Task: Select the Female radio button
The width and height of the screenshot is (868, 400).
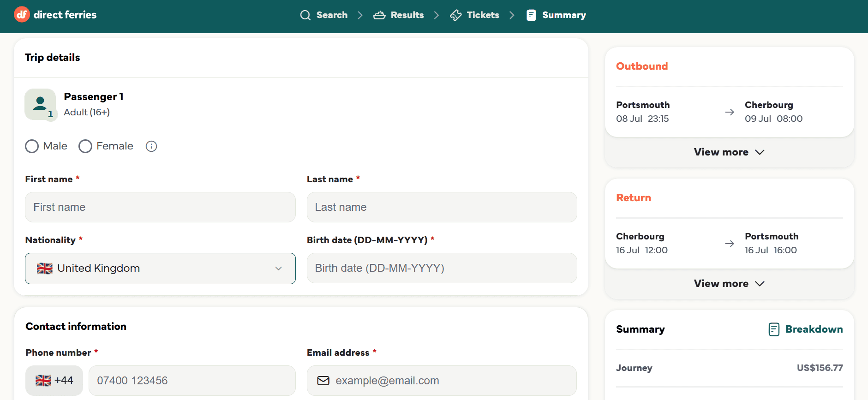Action: click(85, 146)
